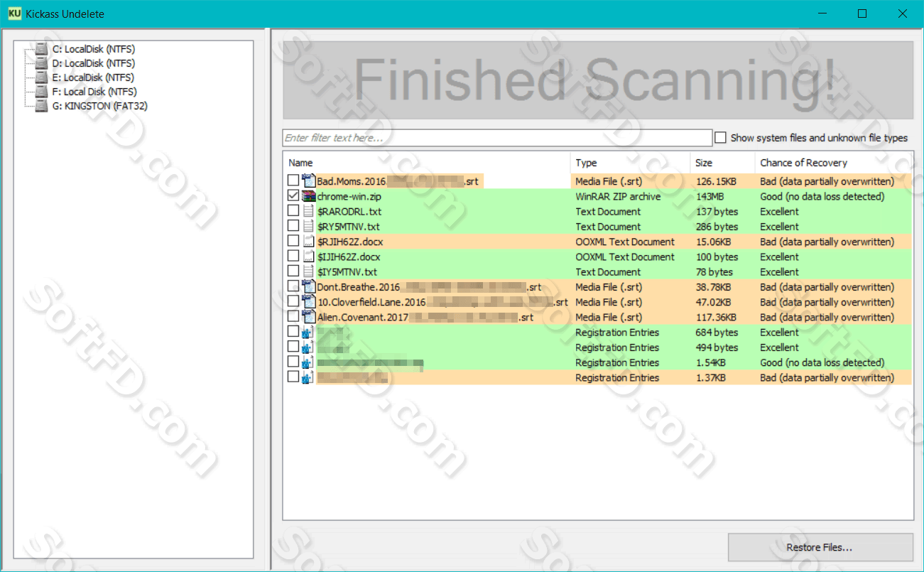Select the D: LocalDisk (NTFS) drive
Screen dimensions: 924x572
(94, 63)
